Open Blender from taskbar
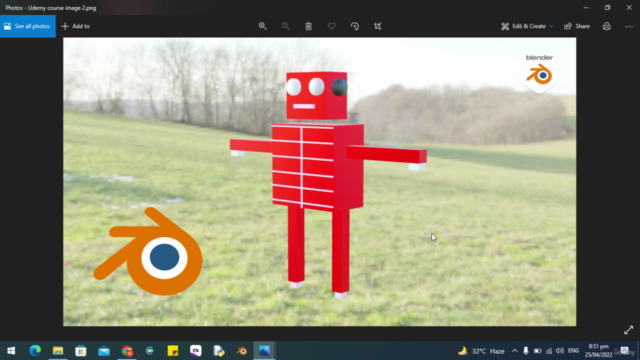 point(242,351)
